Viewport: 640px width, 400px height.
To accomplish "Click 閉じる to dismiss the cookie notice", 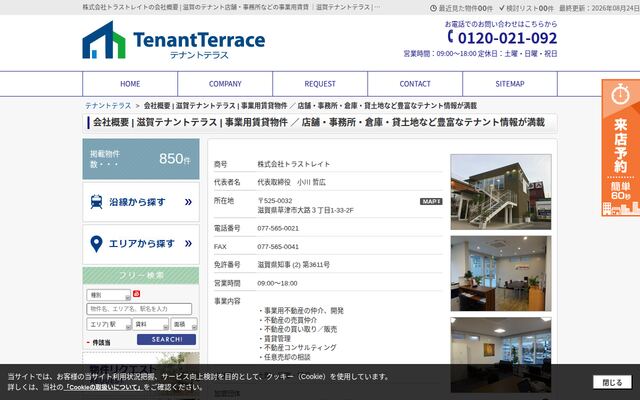I will [x=612, y=382].
